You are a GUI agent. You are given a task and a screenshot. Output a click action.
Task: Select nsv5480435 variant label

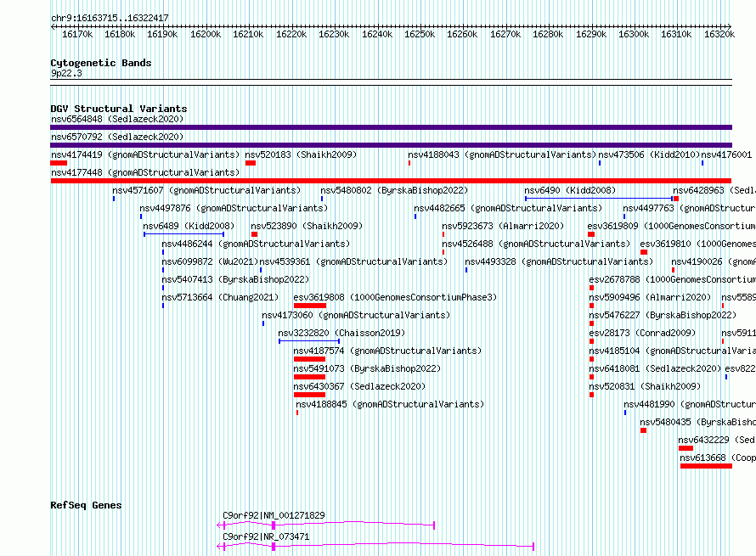pos(697,422)
